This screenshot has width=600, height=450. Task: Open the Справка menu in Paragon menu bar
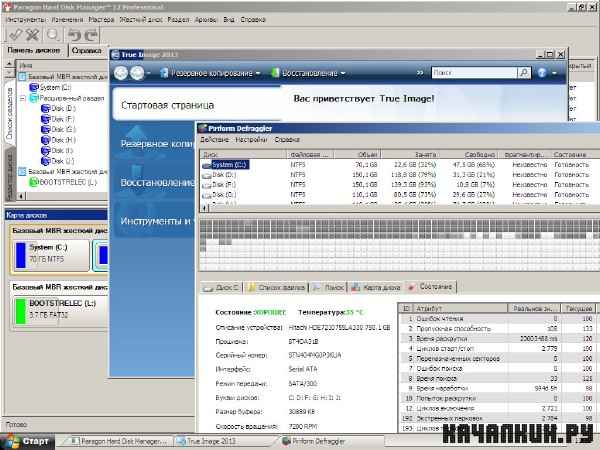tap(253, 20)
